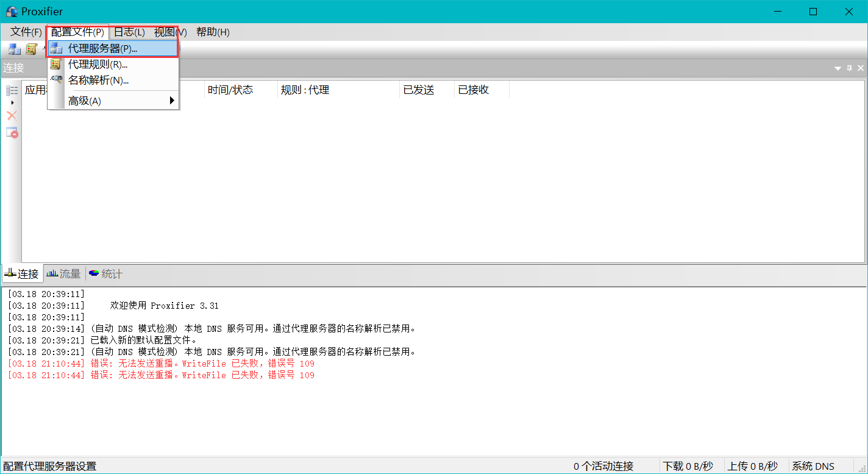The image size is (868, 474).
Task: Click the 连接 panel title label
Action: [x=13, y=68]
